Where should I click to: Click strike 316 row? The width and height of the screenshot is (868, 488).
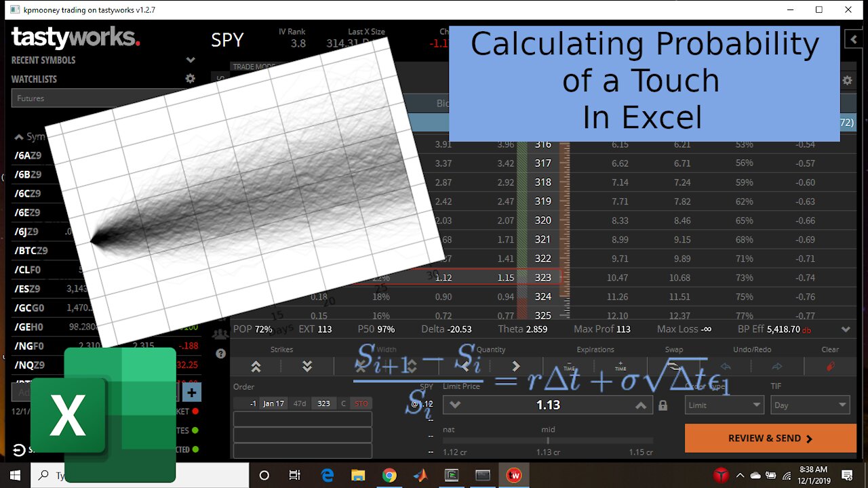542,144
